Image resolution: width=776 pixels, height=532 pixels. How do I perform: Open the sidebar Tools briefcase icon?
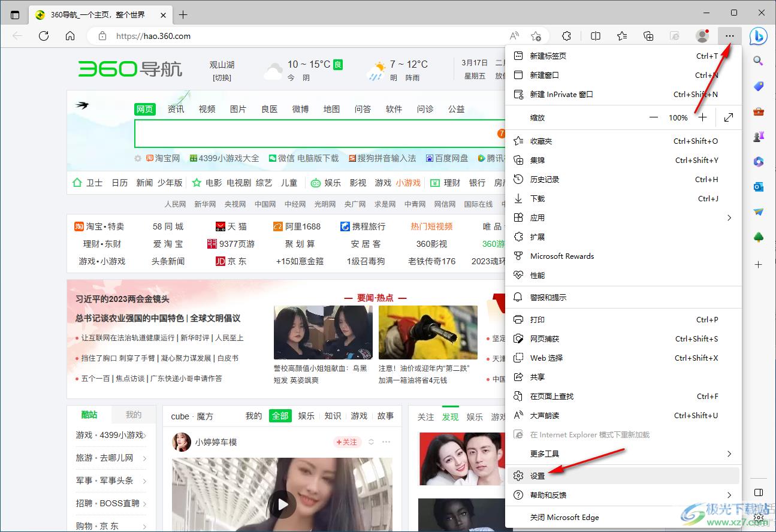pos(758,111)
